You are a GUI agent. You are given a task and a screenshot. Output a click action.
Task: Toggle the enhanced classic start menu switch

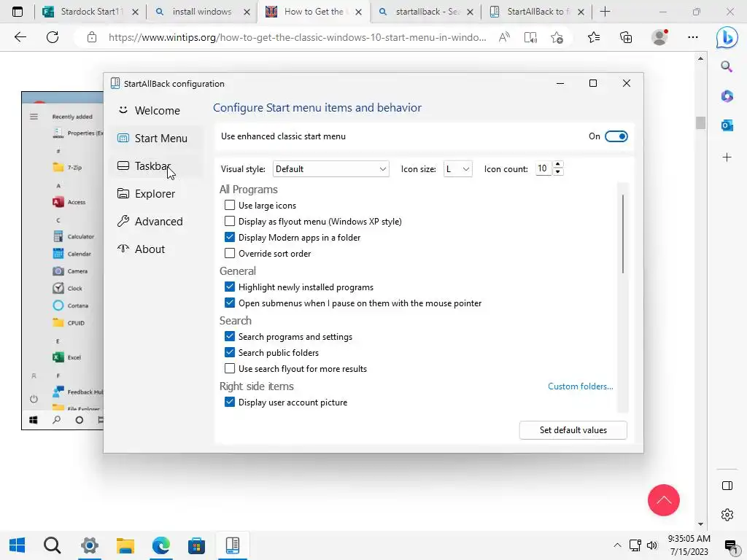616,136
